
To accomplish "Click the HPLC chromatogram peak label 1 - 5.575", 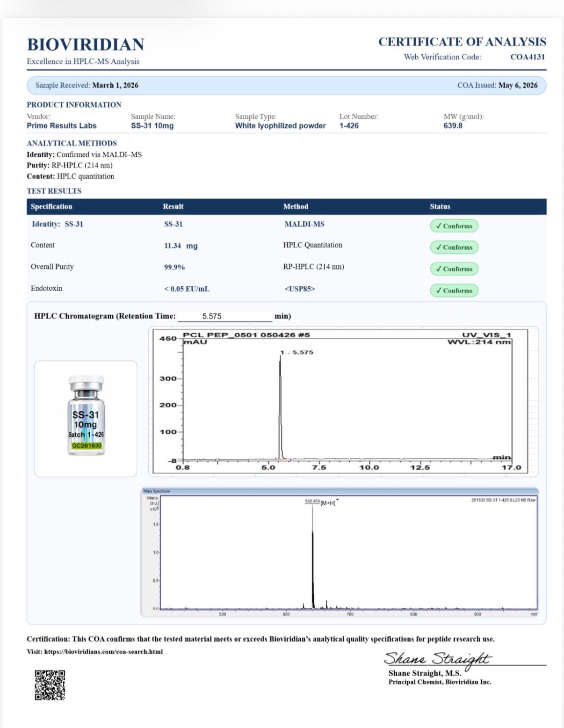I will click(296, 352).
